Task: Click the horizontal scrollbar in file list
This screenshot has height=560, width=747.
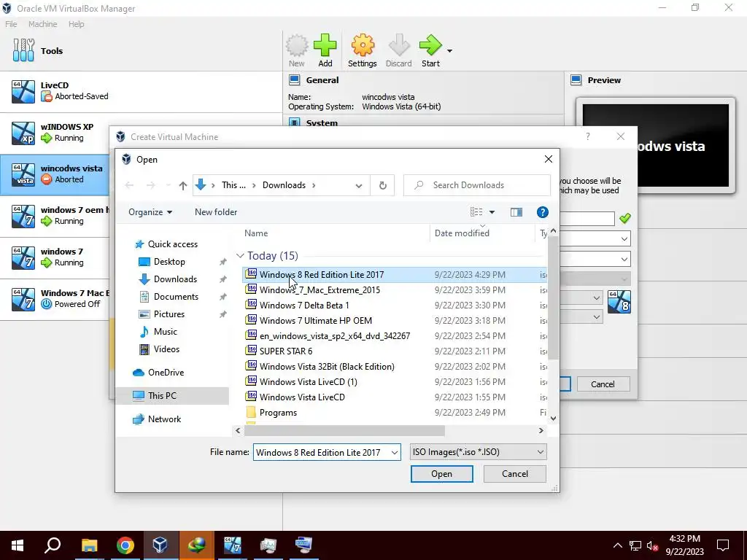Action: click(344, 430)
